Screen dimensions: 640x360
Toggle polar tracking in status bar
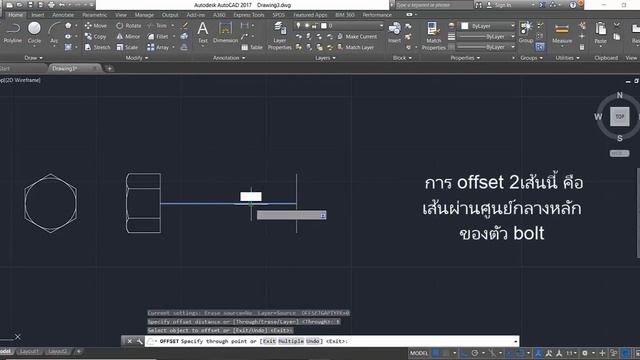click(x=475, y=353)
